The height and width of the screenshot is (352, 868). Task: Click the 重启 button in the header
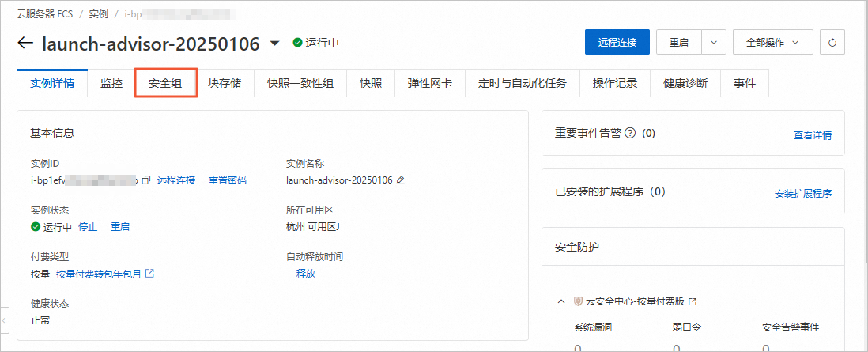[x=679, y=42]
